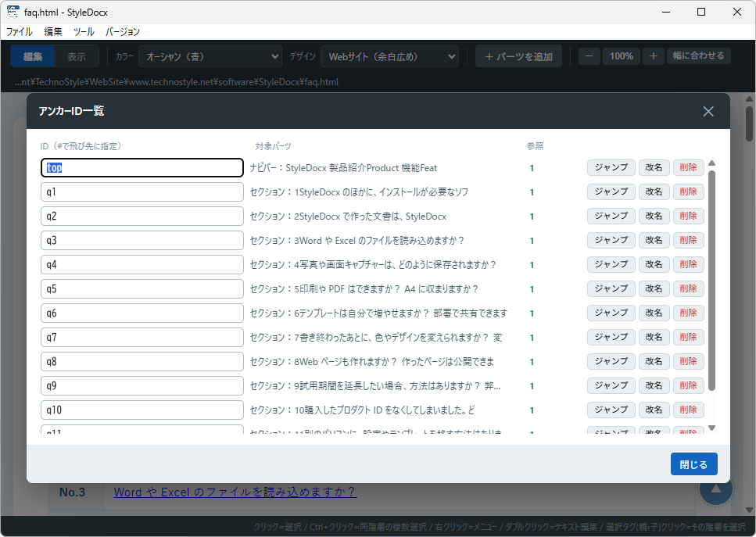The width and height of the screenshot is (756, 537).
Task: Rename anchor q3
Action: [654, 240]
